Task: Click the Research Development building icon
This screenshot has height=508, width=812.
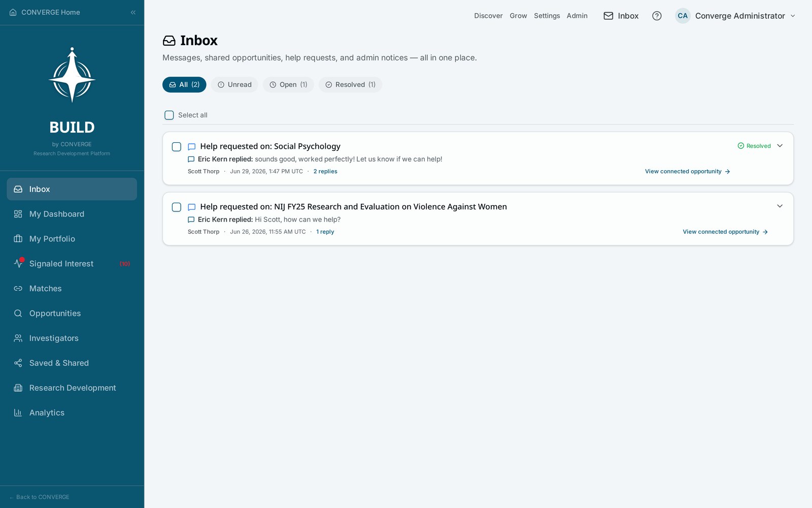Action: (x=18, y=388)
